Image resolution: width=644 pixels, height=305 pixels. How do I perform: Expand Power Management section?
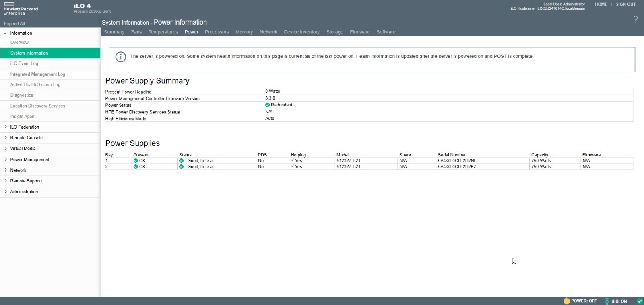pyautogui.click(x=5, y=160)
